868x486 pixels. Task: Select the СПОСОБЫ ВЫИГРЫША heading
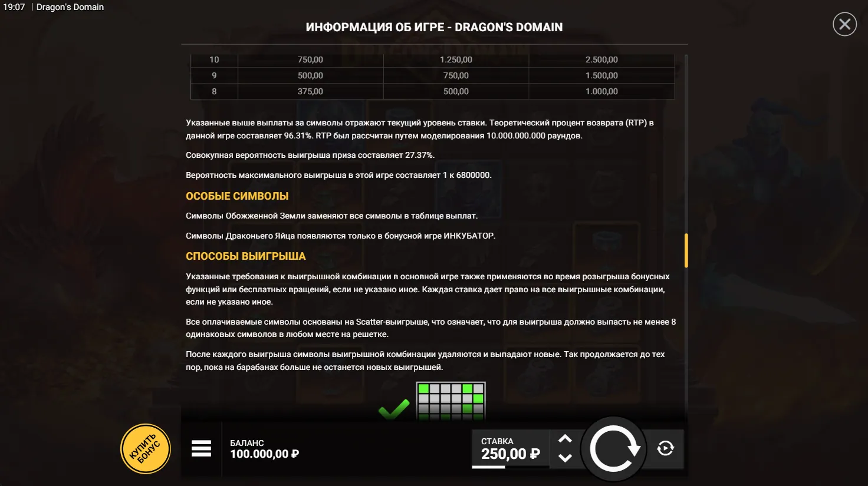click(246, 256)
